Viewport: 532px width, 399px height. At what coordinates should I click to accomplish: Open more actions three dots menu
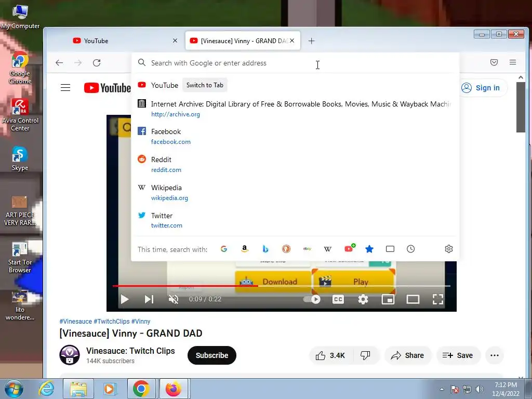(495, 355)
